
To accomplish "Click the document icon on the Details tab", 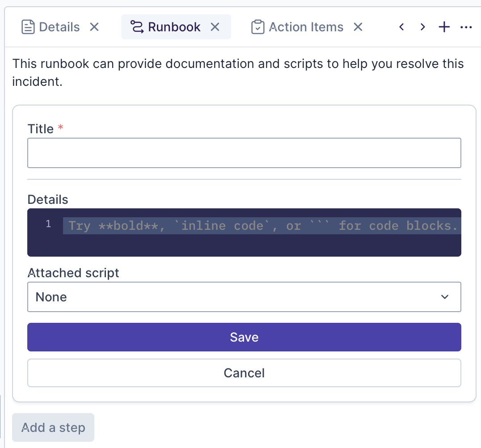I will pos(28,27).
